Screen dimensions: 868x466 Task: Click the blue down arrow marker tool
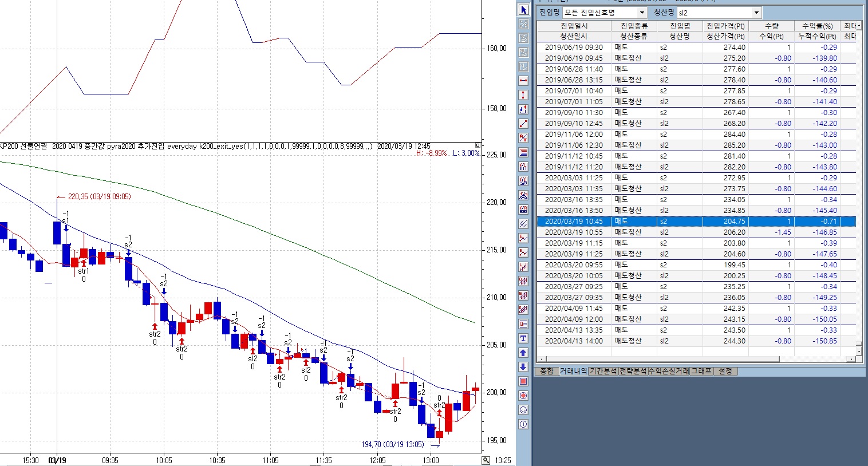click(523, 367)
